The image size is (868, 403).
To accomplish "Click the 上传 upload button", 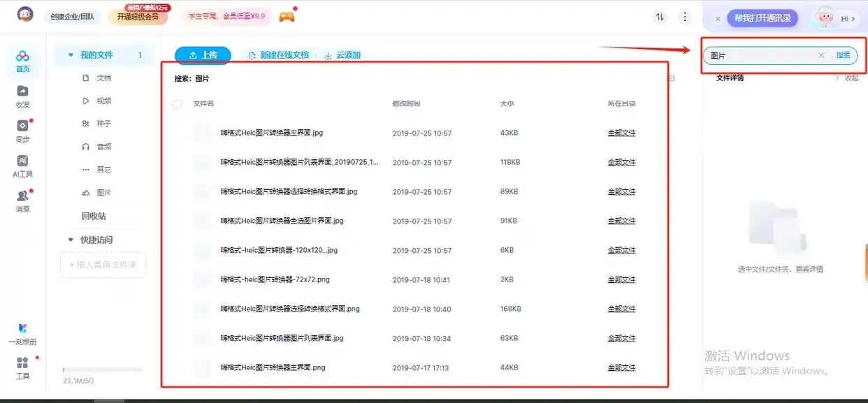I will [203, 54].
